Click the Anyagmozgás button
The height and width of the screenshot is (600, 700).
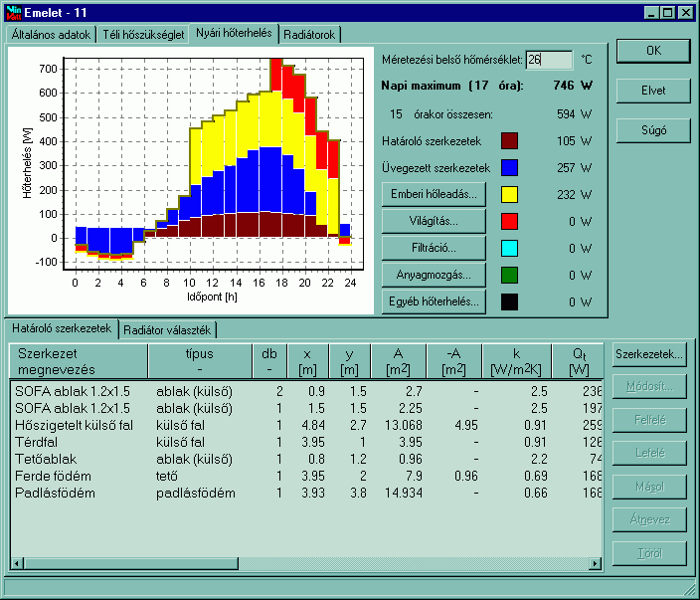pyautogui.click(x=434, y=275)
